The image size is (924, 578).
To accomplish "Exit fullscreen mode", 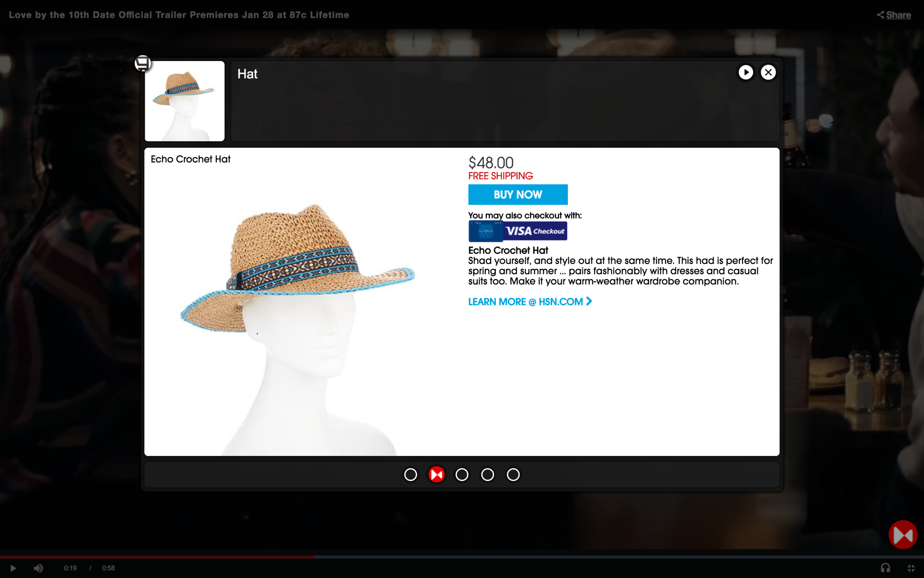I will (x=911, y=568).
